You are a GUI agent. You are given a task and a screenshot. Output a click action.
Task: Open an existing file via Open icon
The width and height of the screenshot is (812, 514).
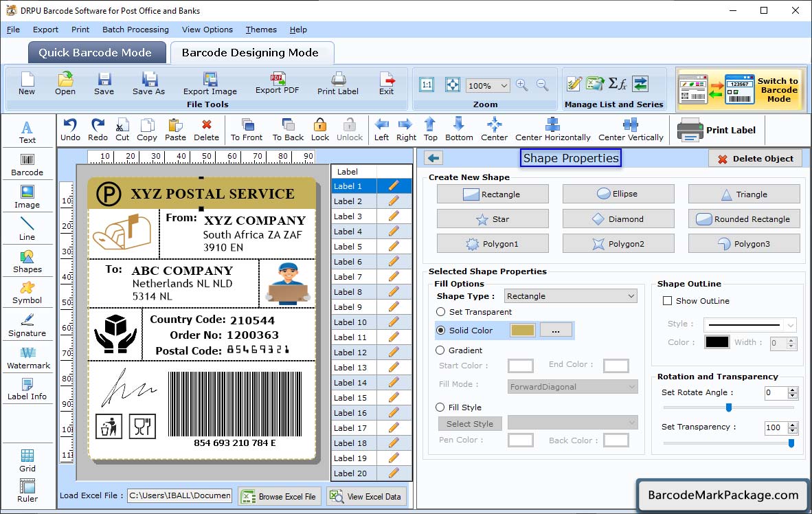65,84
